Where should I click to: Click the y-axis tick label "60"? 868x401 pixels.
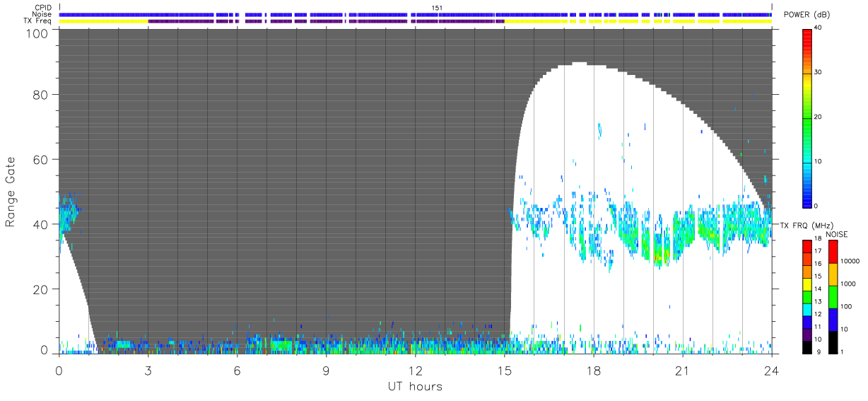coord(41,159)
